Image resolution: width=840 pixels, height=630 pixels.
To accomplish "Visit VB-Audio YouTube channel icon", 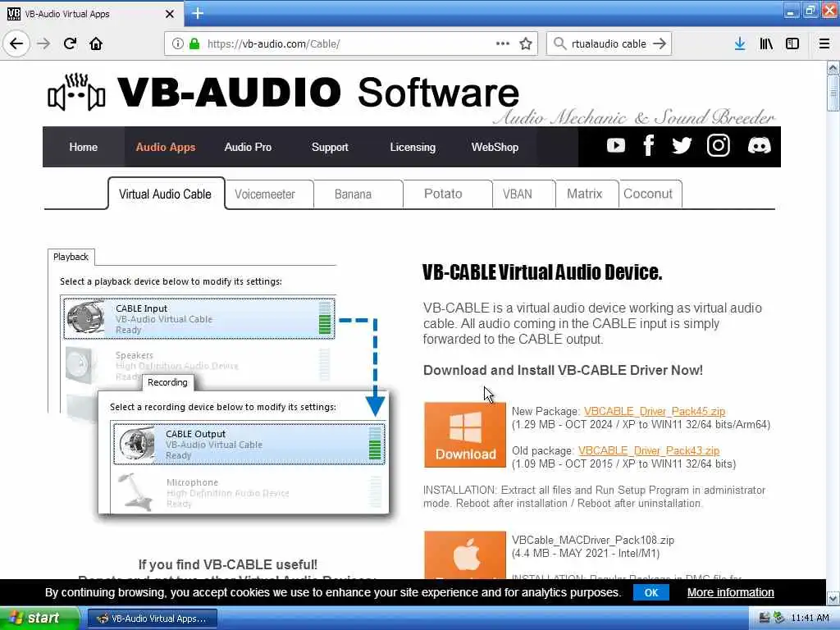I will tap(615, 145).
